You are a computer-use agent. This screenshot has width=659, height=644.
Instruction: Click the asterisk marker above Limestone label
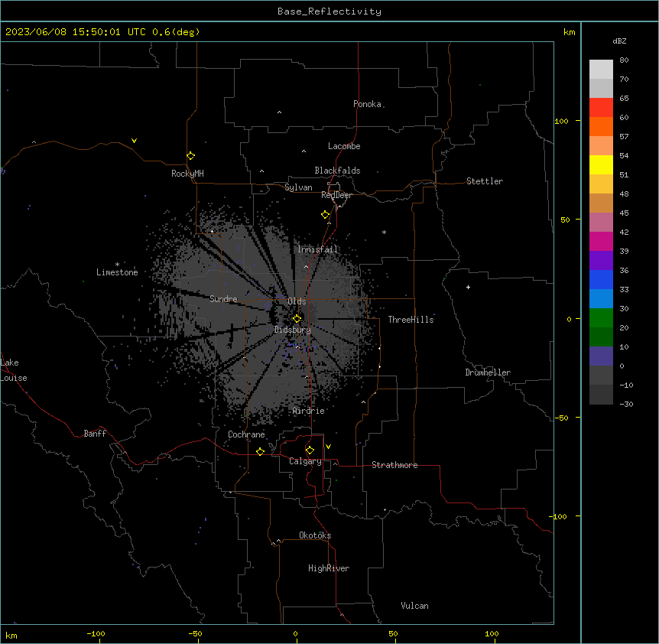point(117,265)
